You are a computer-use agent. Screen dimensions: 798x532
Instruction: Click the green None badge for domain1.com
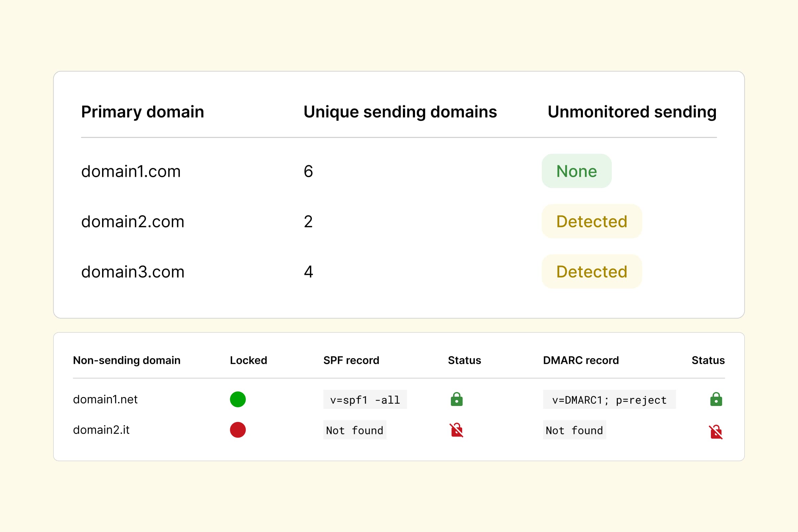(x=577, y=171)
